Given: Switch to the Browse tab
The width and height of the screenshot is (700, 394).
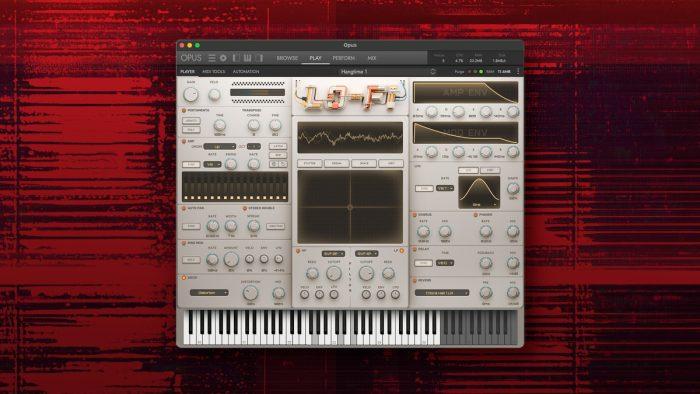Looking at the screenshot, I should [287, 58].
